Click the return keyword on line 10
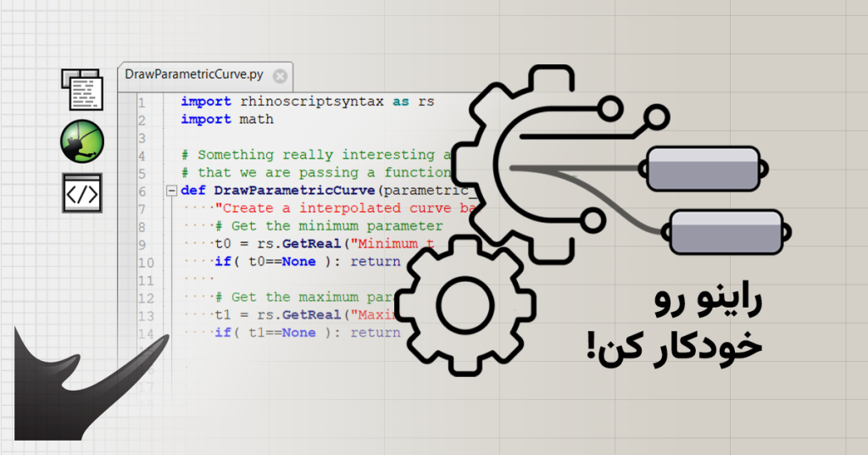 point(375,262)
